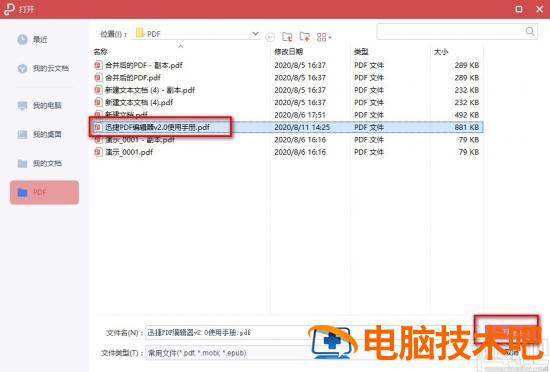
Task: Close the 打开 dialog window
Action: [x=539, y=9]
